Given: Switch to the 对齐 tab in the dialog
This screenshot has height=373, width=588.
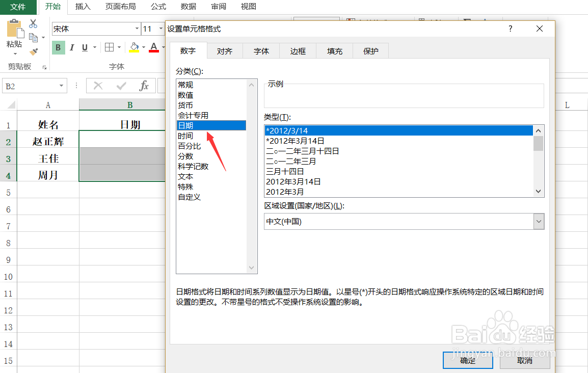Looking at the screenshot, I should click(x=225, y=51).
